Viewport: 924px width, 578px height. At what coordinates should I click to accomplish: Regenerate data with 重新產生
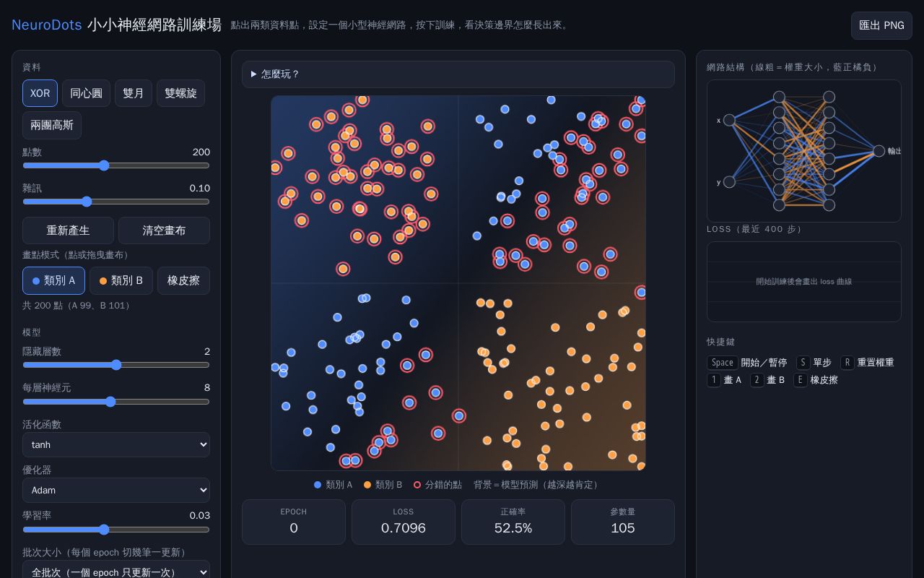pos(68,230)
